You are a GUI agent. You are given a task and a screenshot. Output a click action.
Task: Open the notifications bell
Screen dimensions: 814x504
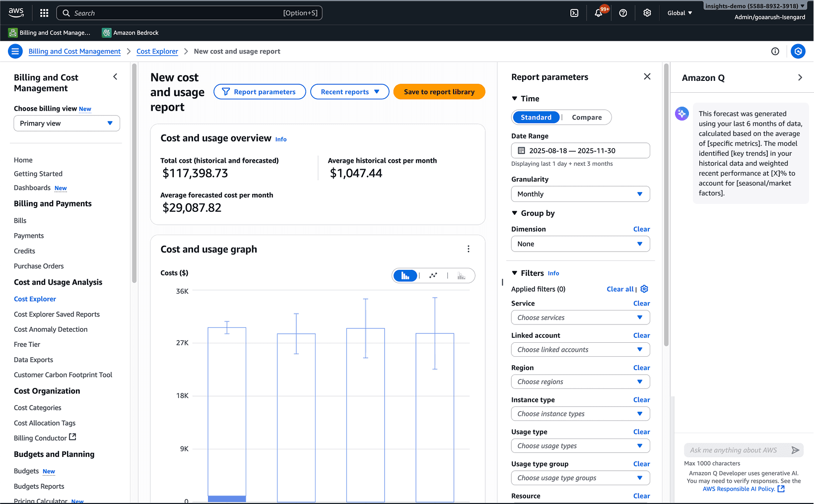coord(599,13)
